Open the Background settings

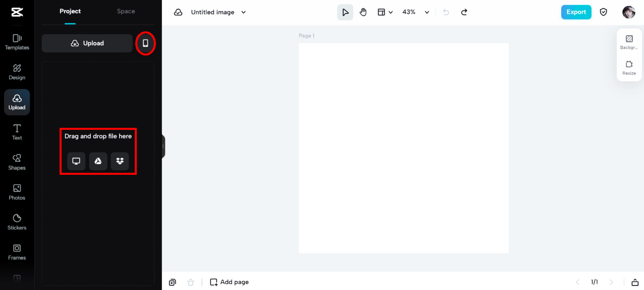point(629,42)
